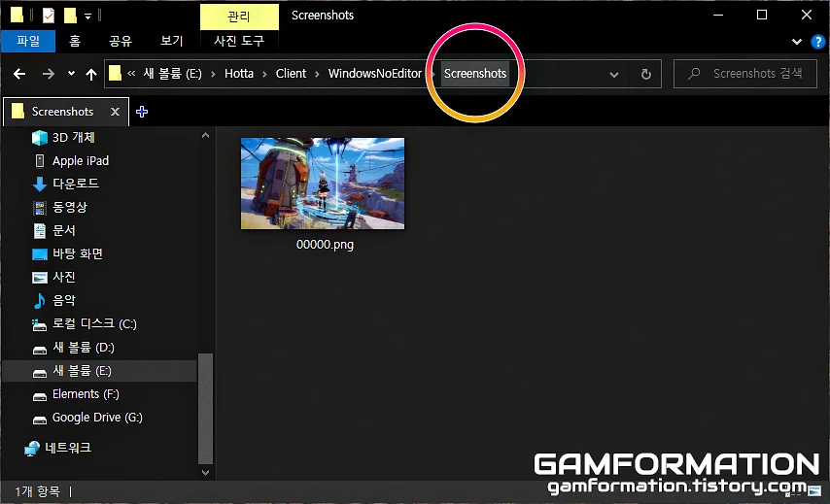Click the Back navigation arrow
The image size is (830, 504).
coord(19,74)
